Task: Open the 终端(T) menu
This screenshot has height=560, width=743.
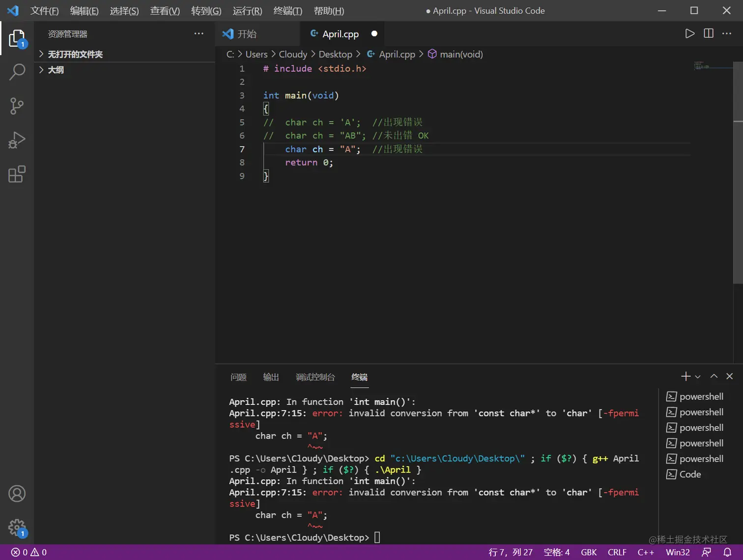Action: point(287,11)
